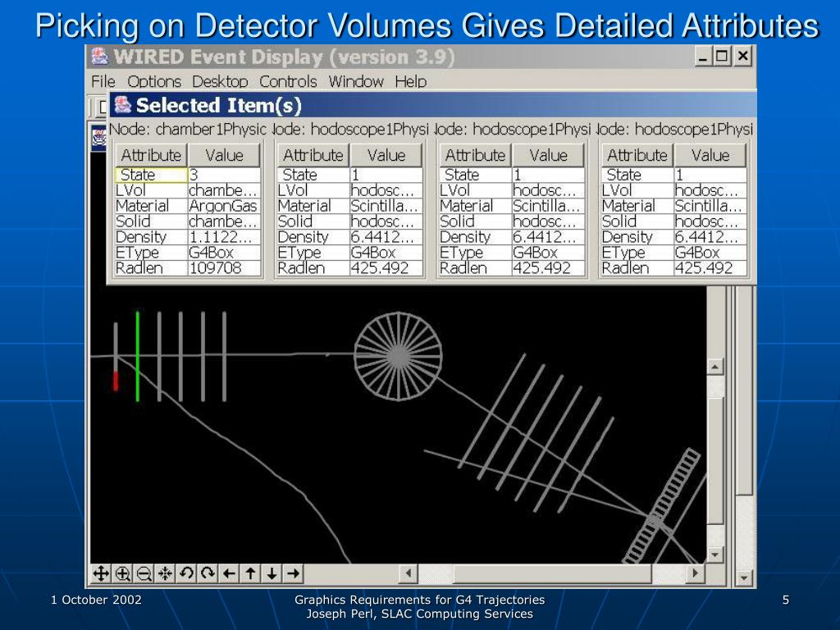
Task: Open the Help menu
Action: pos(411,81)
